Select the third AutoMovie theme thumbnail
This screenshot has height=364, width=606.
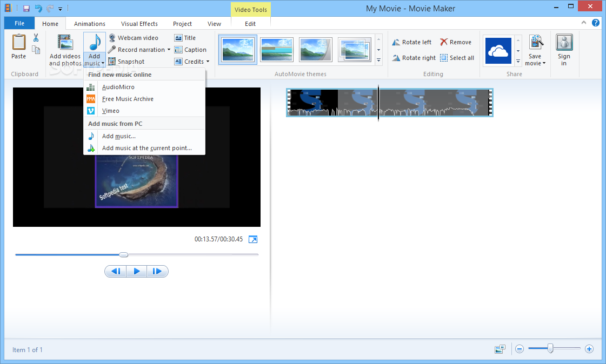pyautogui.click(x=315, y=49)
